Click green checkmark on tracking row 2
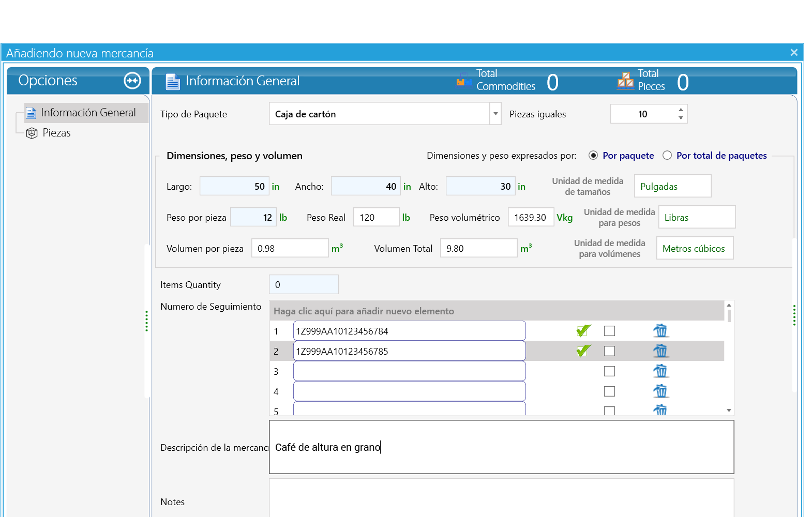 point(584,351)
